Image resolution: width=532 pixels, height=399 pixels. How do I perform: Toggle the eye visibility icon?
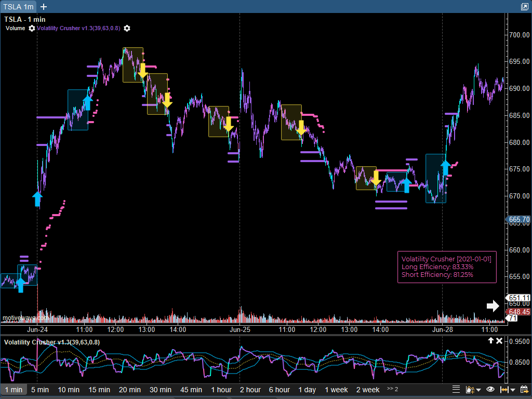(490, 390)
